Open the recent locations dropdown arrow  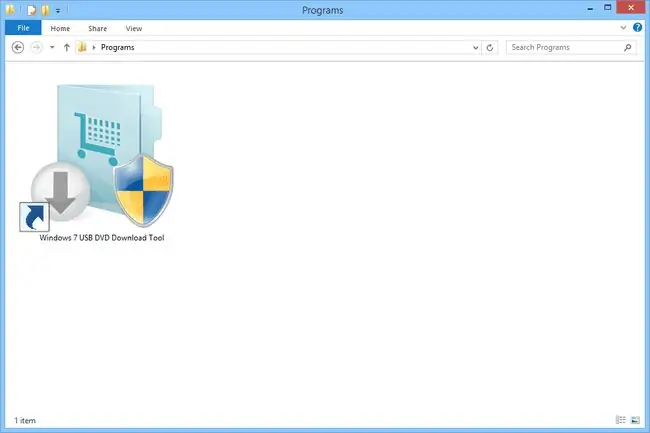tap(52, 47)
